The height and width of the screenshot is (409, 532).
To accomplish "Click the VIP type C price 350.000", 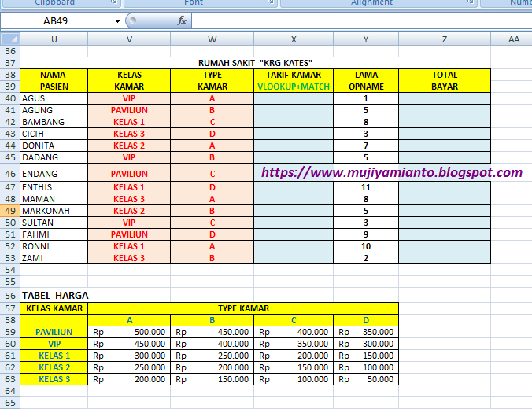I will tap(294, 344).
